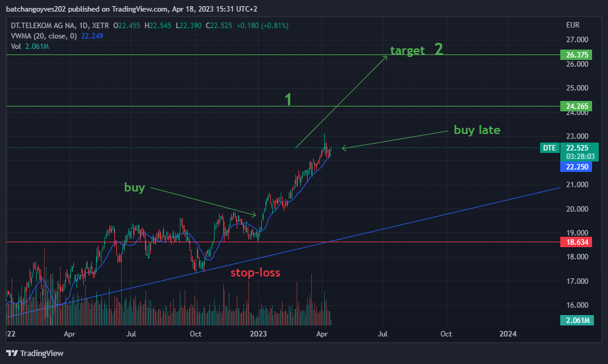The image size is (608, 364).
Task: Click the 2024 label on time axis
Action: click(508, 334)
